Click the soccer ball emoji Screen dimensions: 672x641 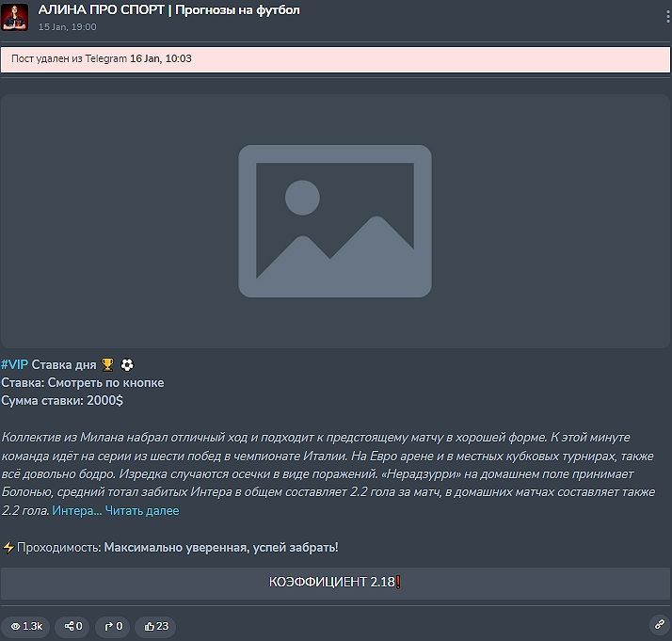pyautogui.click(x=127, y=364)
